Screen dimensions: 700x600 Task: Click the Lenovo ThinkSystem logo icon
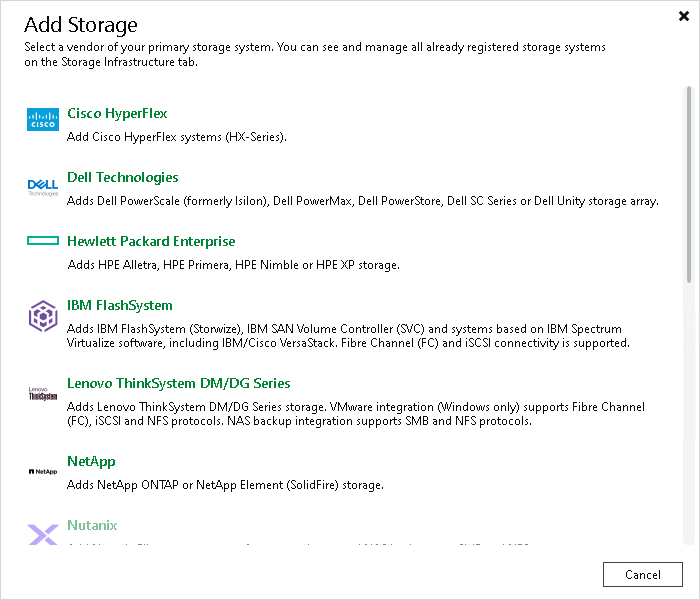(43, 394)
